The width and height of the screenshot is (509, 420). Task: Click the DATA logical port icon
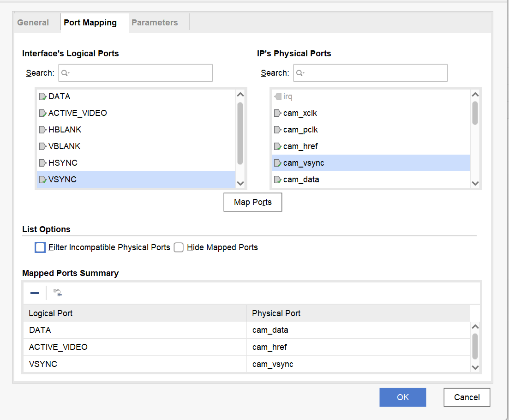42,96
